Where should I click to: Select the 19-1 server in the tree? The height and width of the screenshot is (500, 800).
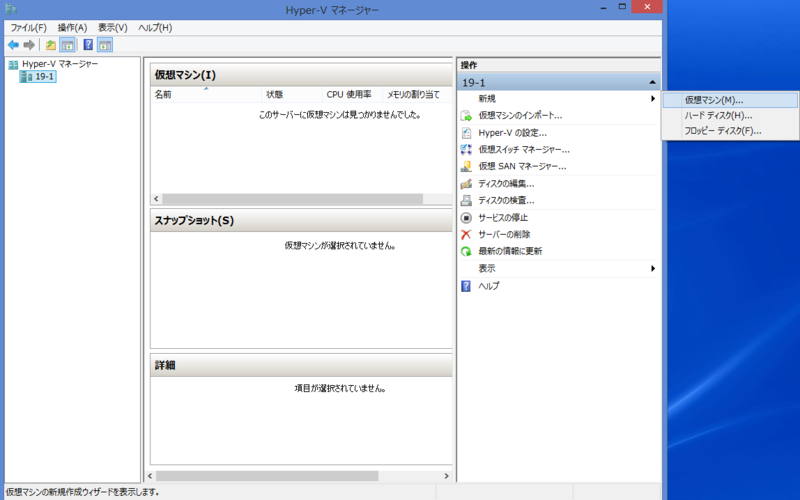coord(38,77)
